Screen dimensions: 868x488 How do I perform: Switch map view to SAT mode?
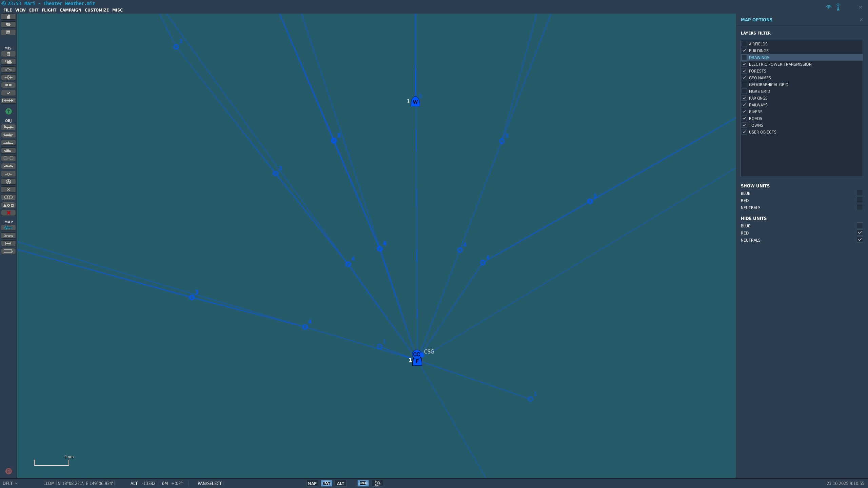point(326,483)
